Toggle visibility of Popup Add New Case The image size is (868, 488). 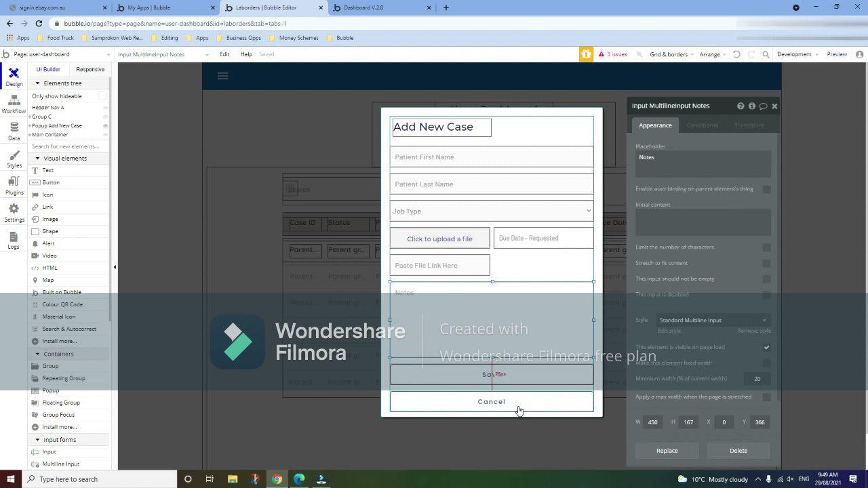tap(105, 125)
